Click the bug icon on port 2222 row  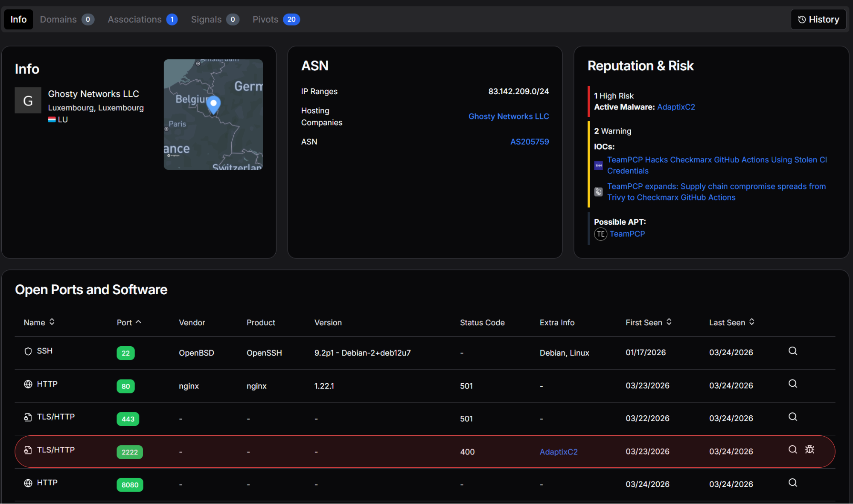[x=809, y=449]
